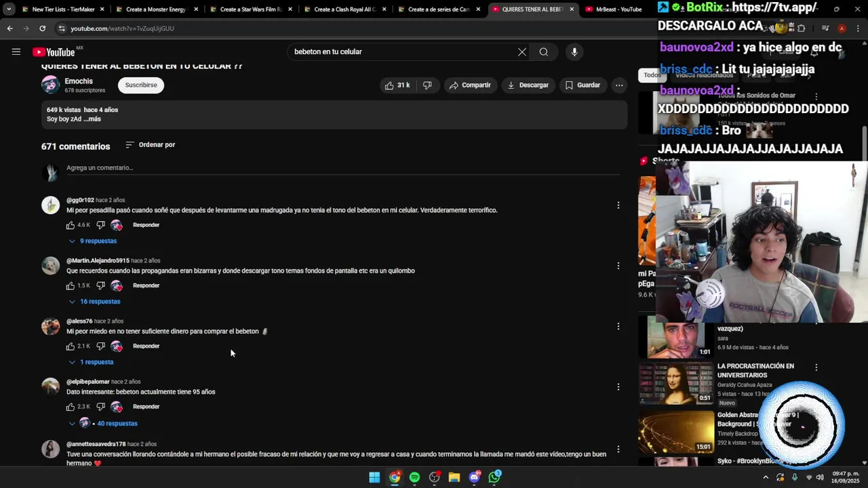Like the video with 31 k thumbs up
868x488 pixels.
[x=398, y=85]
